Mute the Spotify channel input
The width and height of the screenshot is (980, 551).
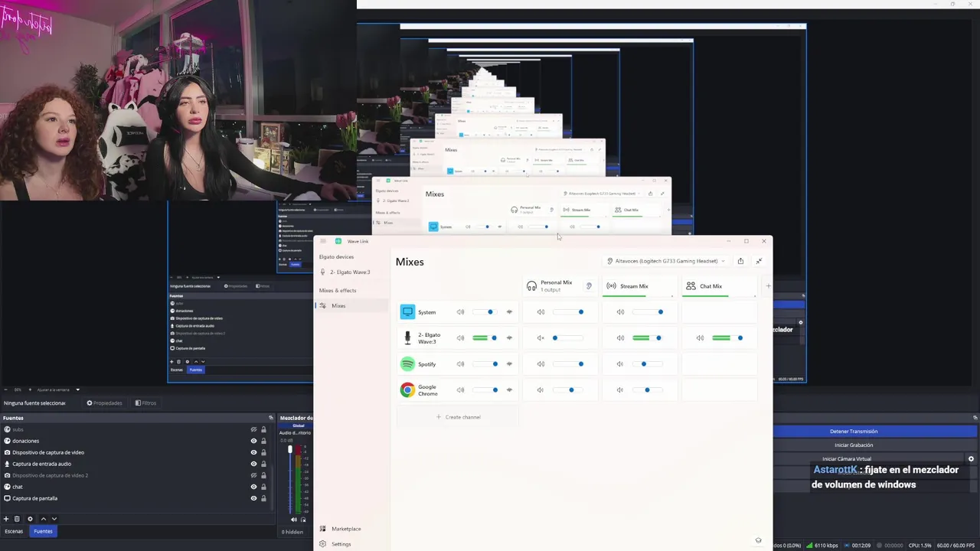coord(460,364)
